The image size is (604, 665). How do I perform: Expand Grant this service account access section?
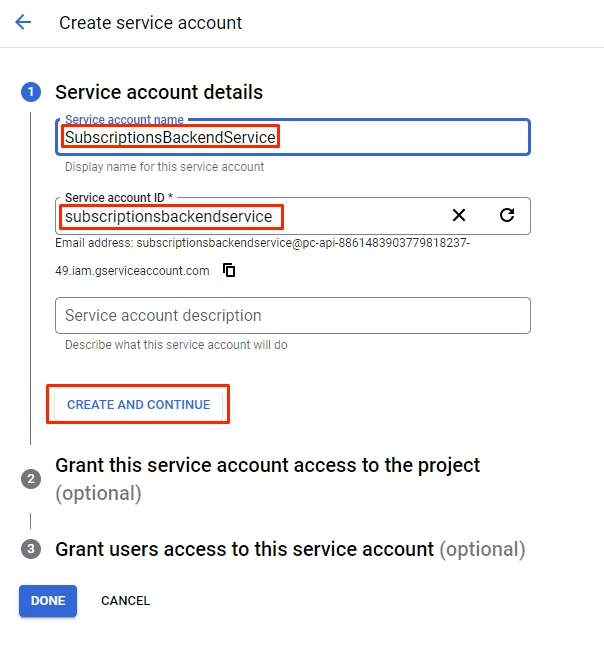click(267, 466)
